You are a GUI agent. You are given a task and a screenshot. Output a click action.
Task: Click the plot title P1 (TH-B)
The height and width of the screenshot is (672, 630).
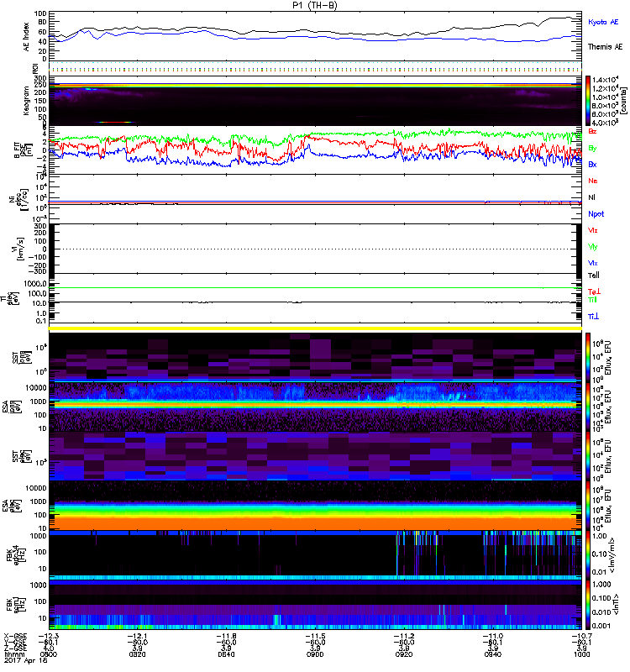[315, 5]
